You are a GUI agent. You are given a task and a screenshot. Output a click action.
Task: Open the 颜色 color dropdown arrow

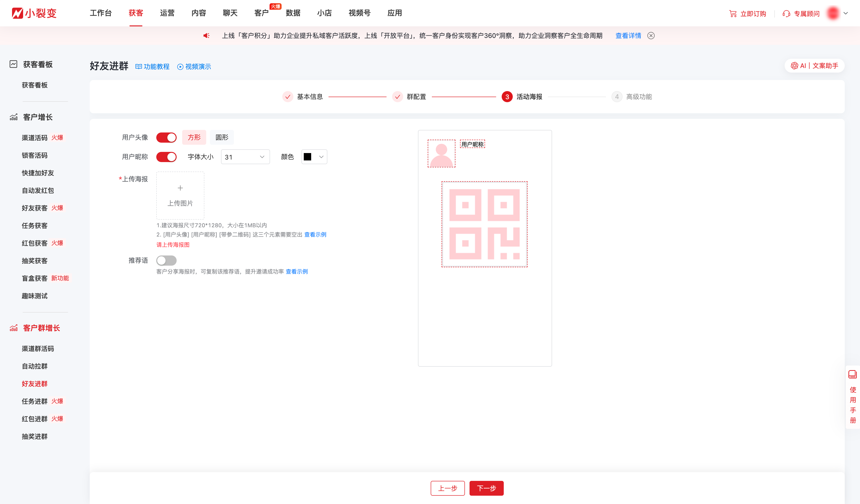click(321, 157)
